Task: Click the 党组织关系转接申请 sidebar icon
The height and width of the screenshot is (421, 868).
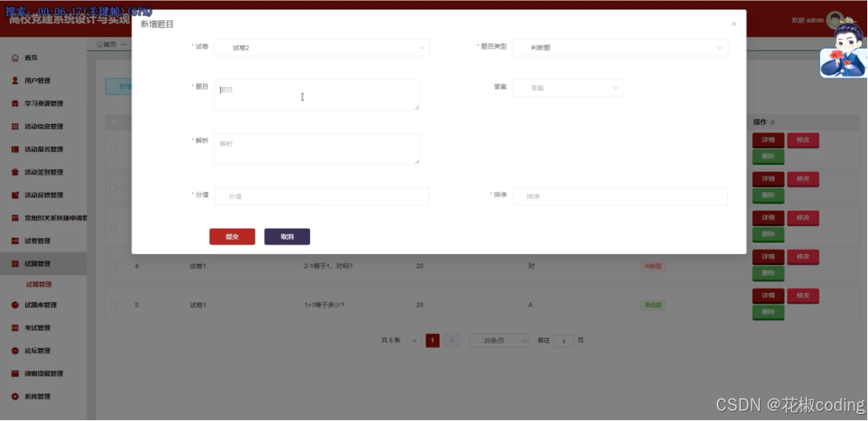Action: [x=15, y=218]
